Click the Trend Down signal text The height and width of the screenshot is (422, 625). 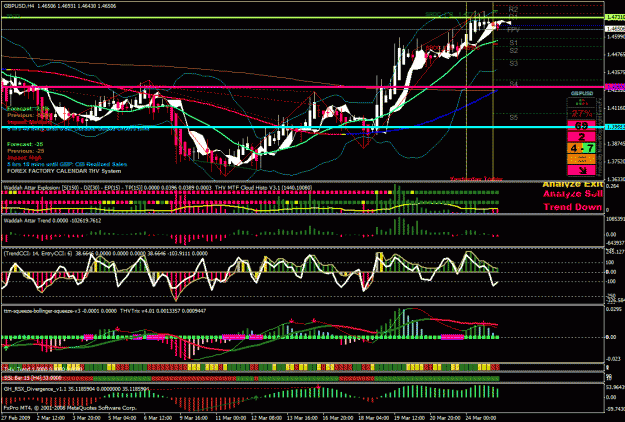click(x=573, y=206)
